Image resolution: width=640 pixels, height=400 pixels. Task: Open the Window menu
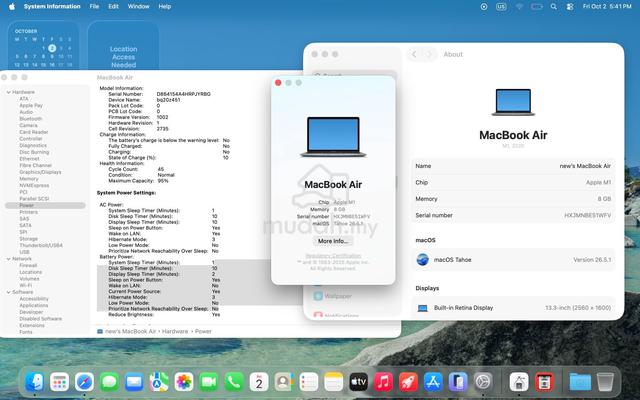click(x=138, y=7)
